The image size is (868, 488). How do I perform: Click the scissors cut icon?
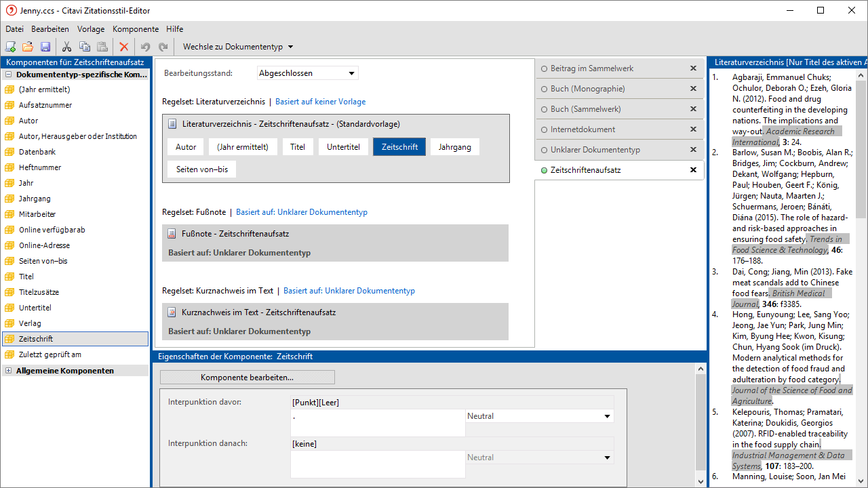point(66,47)
